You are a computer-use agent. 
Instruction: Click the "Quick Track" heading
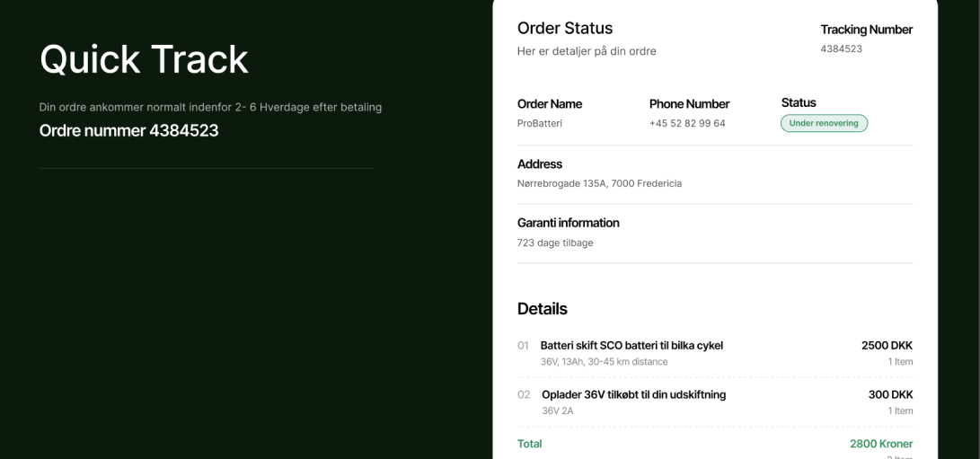tap(144, 59)
